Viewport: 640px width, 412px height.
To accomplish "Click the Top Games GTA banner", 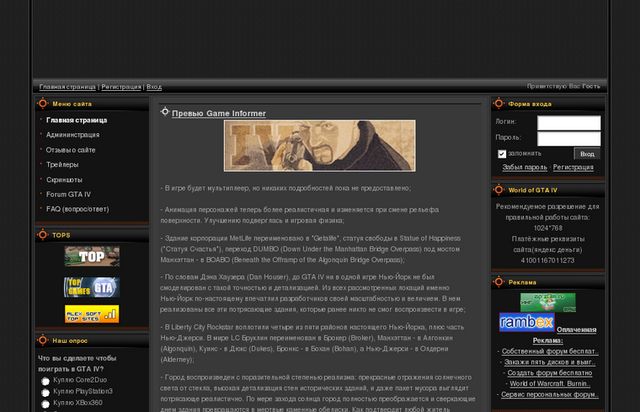I will click(x=92, y=287).
